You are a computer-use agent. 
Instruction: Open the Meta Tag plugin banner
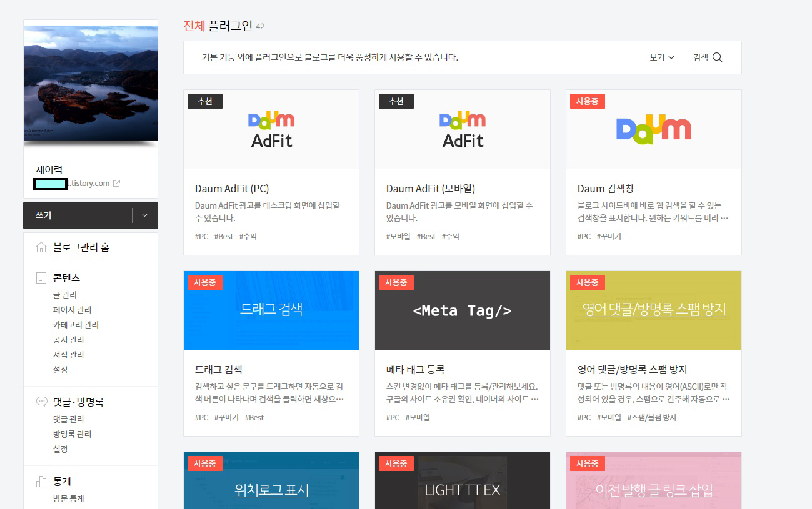coord(463,310)
